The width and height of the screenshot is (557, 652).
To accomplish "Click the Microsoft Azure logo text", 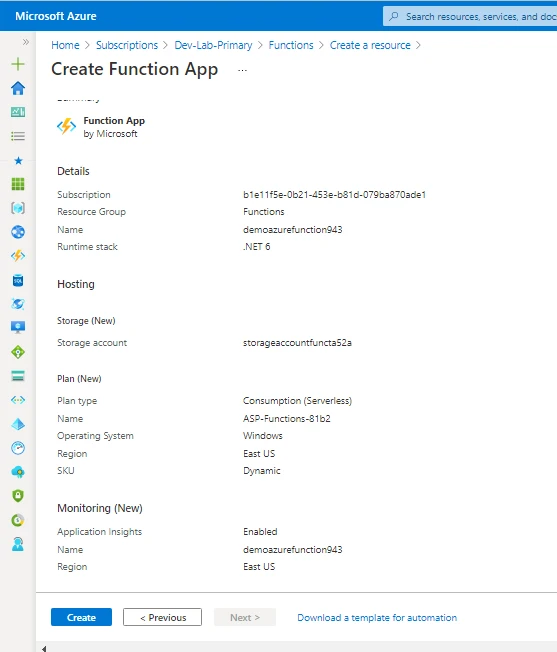I will pos(56,16).
